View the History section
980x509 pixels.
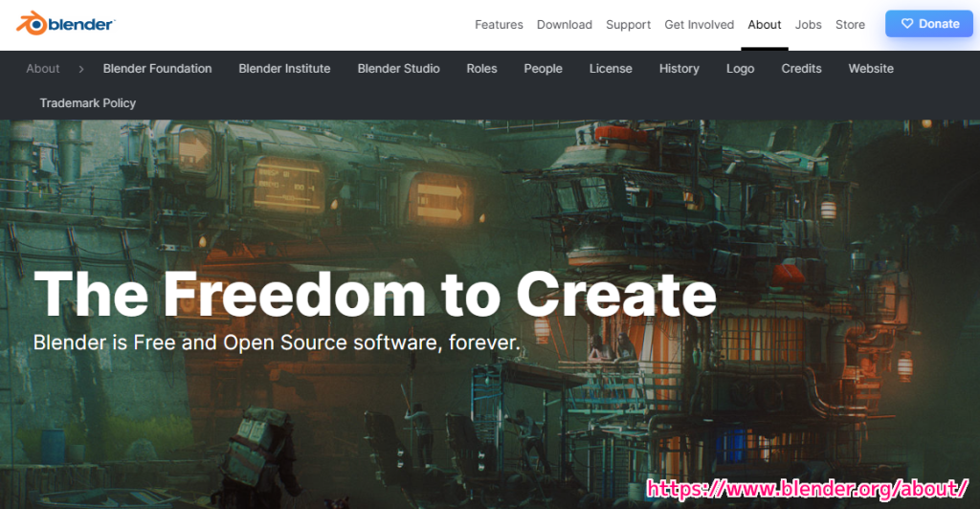[679, 69]
